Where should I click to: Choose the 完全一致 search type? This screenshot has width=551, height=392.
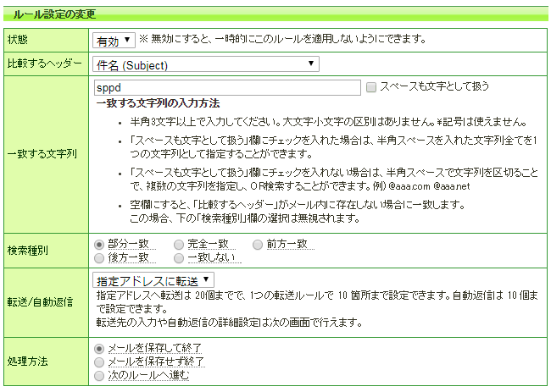tap(179, 244)
